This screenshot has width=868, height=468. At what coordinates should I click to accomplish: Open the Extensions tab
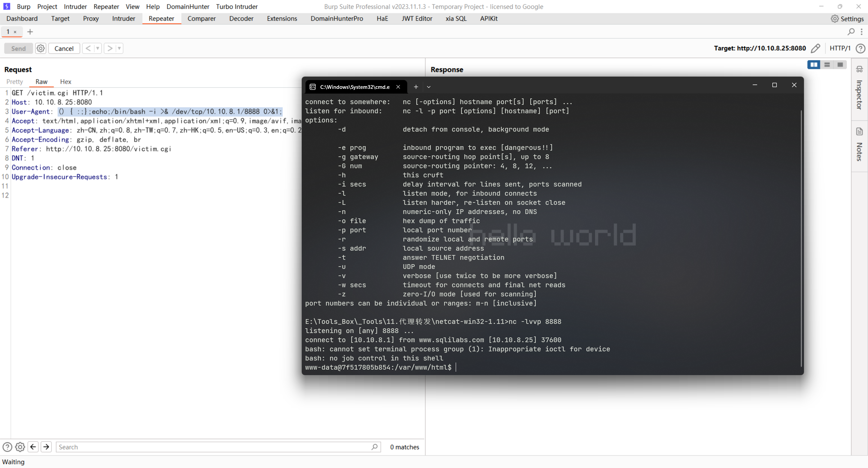282,19
